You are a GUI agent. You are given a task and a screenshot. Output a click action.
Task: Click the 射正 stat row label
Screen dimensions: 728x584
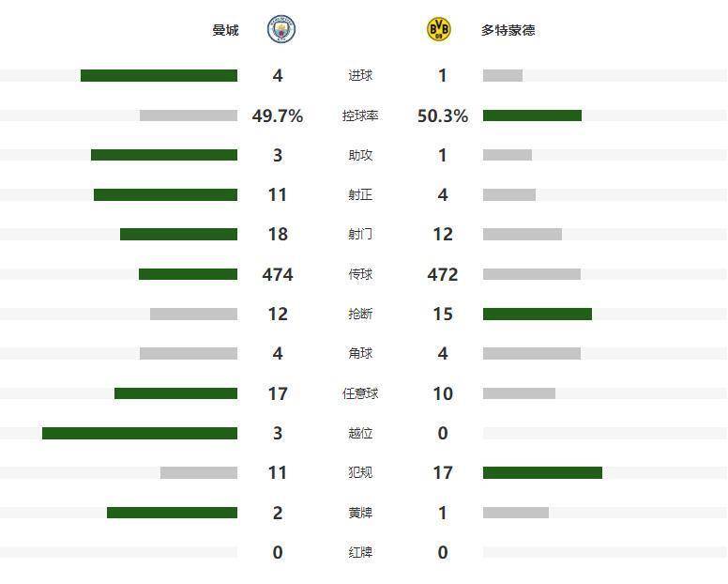pyautogui.click(x=360, y=195)
